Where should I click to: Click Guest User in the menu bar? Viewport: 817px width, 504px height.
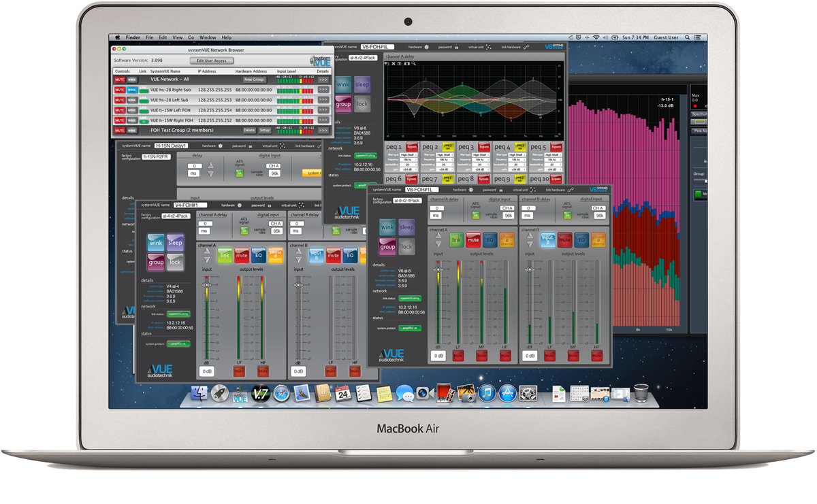click(665, 37)
